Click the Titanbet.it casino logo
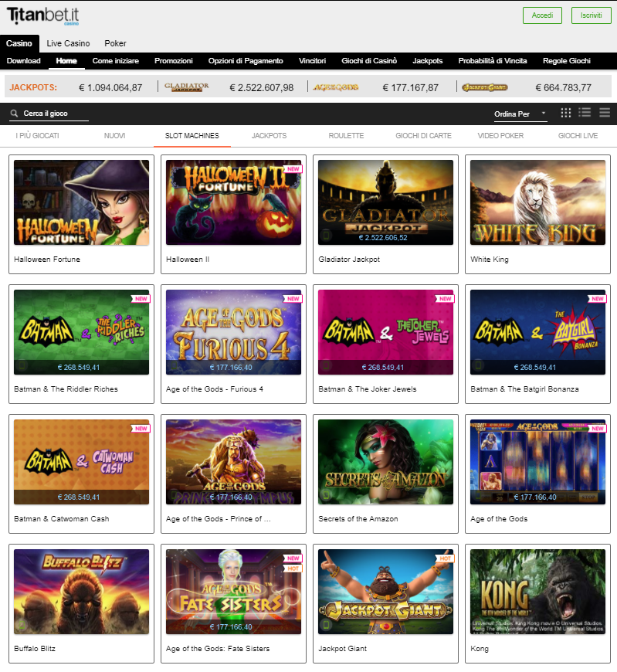This screenshot has width=617, height=672. tap(42, 16)
